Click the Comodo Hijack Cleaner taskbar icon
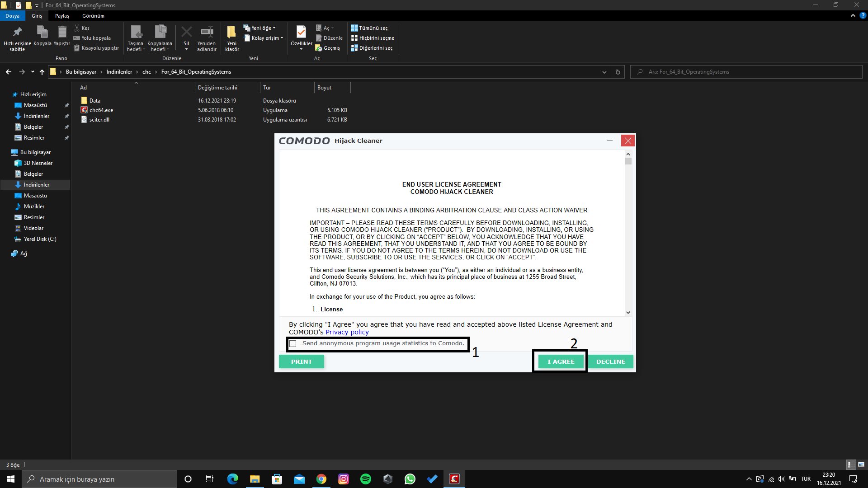This screenshot has width=868, height=488. point(454,479)
